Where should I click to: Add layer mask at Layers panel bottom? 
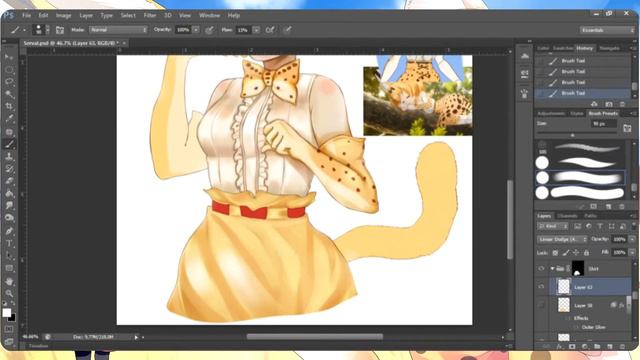pyautogui.click(x=572, y=347)
